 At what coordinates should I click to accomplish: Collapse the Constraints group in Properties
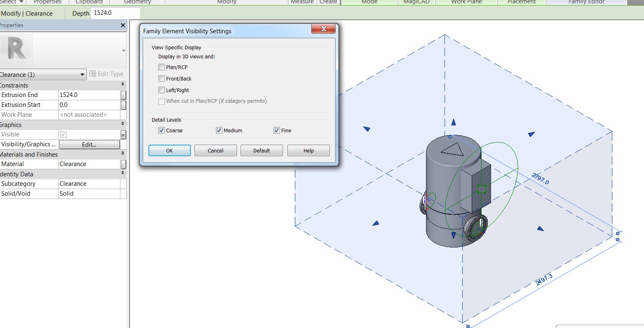[123, 85]
